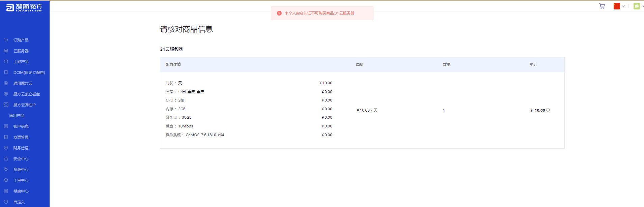The image size is (644, 207).
Task: Click the 小计 column header
Action: 533,64
